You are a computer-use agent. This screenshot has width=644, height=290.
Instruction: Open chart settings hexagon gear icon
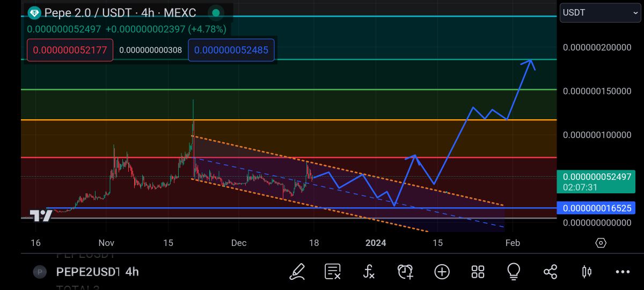pos(601,243)
